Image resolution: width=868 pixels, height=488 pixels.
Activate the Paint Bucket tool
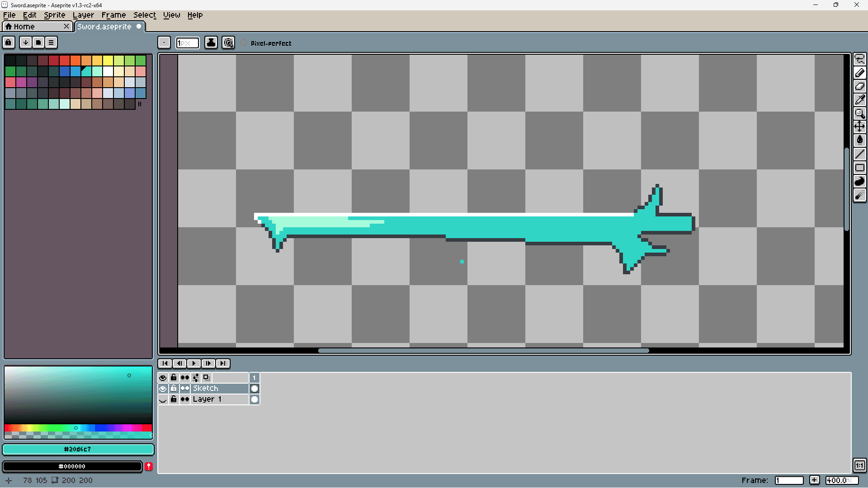859,140
